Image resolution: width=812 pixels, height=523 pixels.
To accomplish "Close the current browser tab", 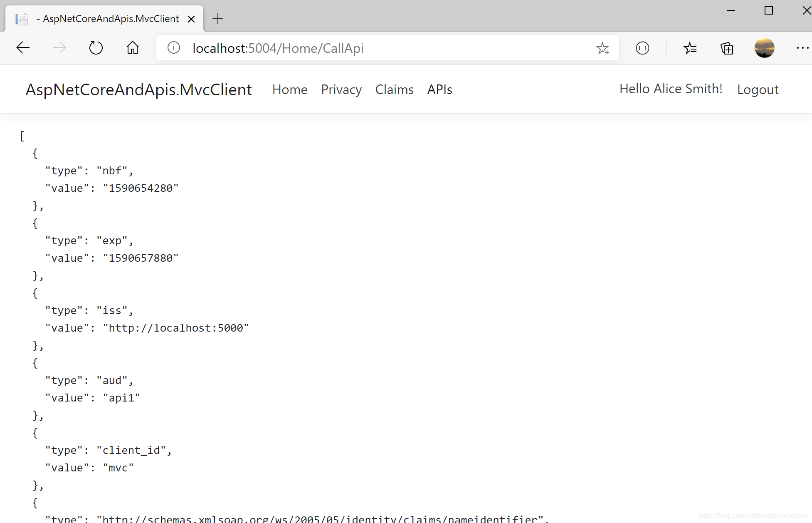I will [x=191, y=18].
